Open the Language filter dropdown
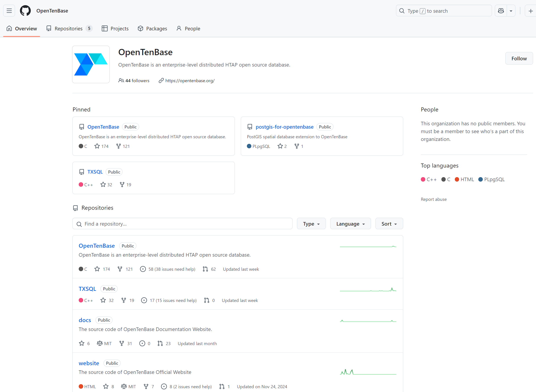The width and height of the screenshot is (536, 392). 350,224
